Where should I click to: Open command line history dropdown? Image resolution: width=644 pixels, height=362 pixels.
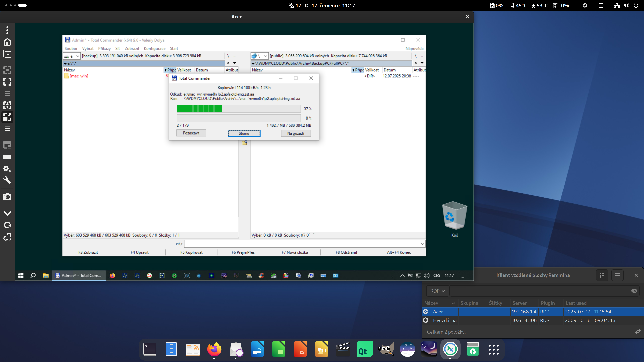pyautogui.click(x=422, y=244)
